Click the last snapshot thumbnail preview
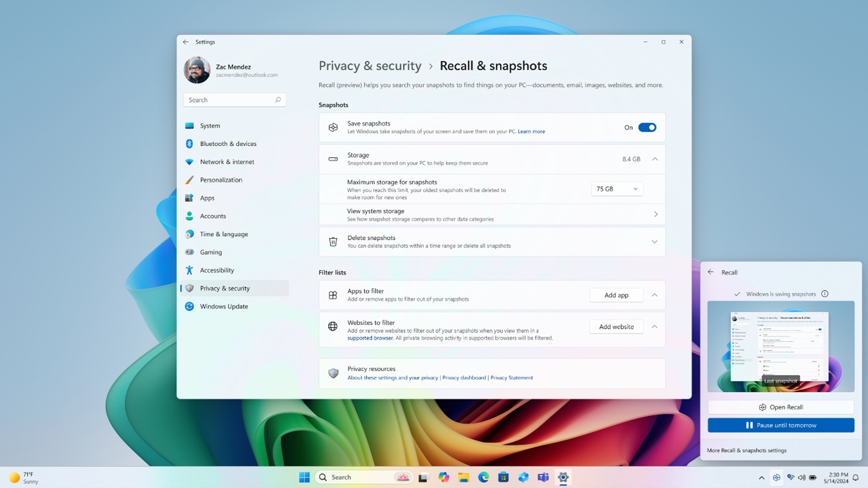 click(781, 346)
